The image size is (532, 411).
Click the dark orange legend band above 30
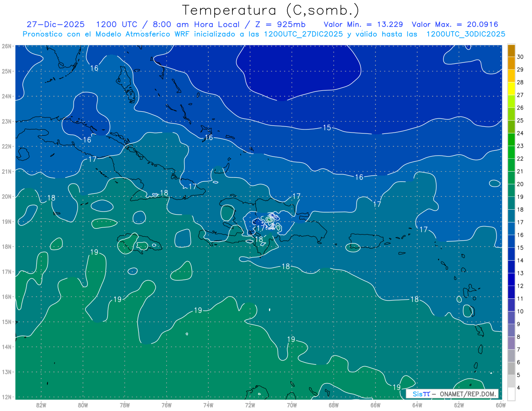(x=511, y=51)
